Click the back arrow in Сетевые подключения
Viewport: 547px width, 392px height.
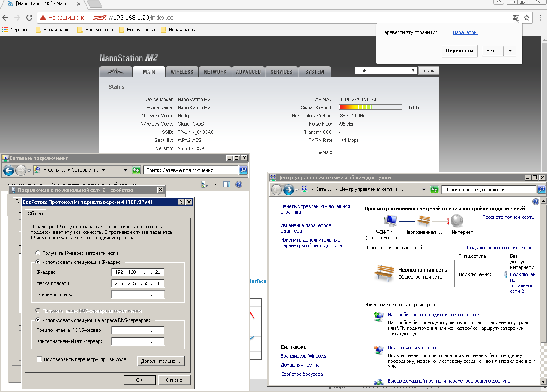click(x=9, y=171)
